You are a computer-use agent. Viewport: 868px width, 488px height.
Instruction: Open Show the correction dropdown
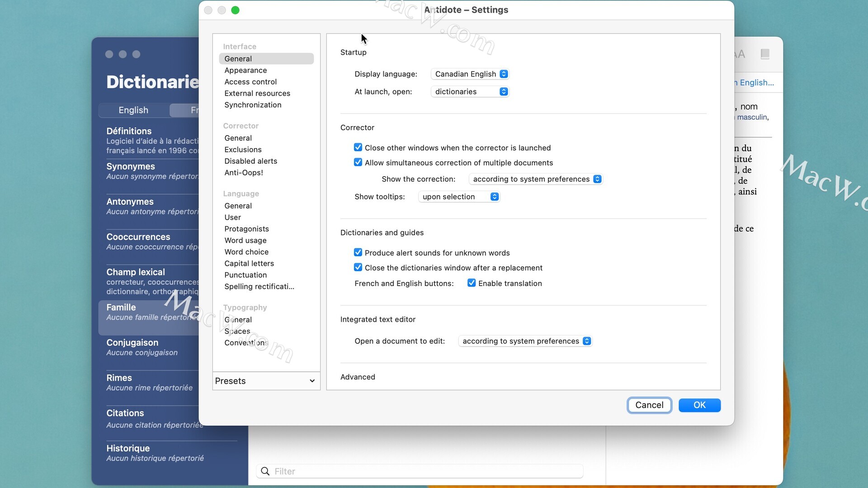click(x=536, y=179)
